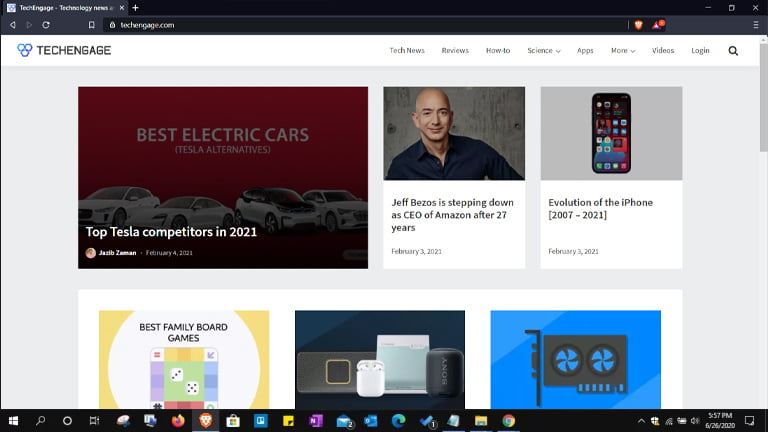Viewport: 768px width, 432px height.
Task: Open Mail app from taskbar
Action: click(344, 421)
